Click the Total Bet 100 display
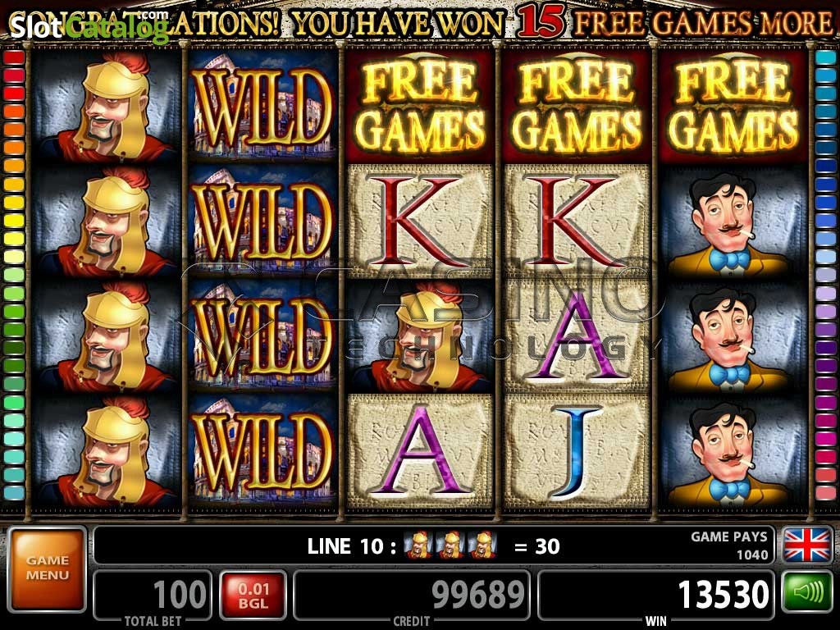The width and height of the screenshot is (840, 630). click(153, 596)
